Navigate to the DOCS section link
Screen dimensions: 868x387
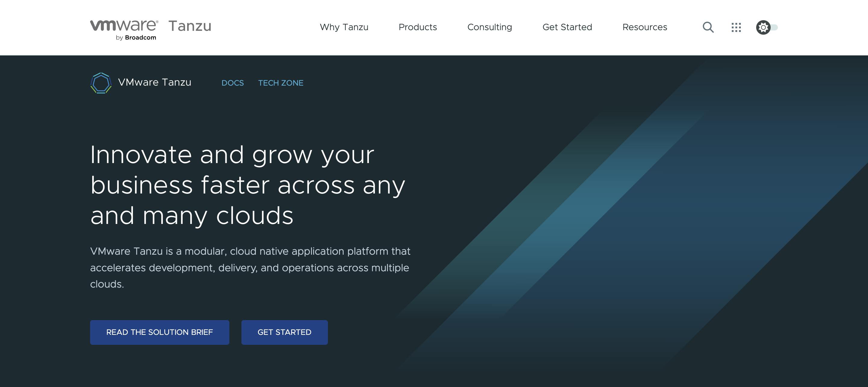[x=232, y=83]
